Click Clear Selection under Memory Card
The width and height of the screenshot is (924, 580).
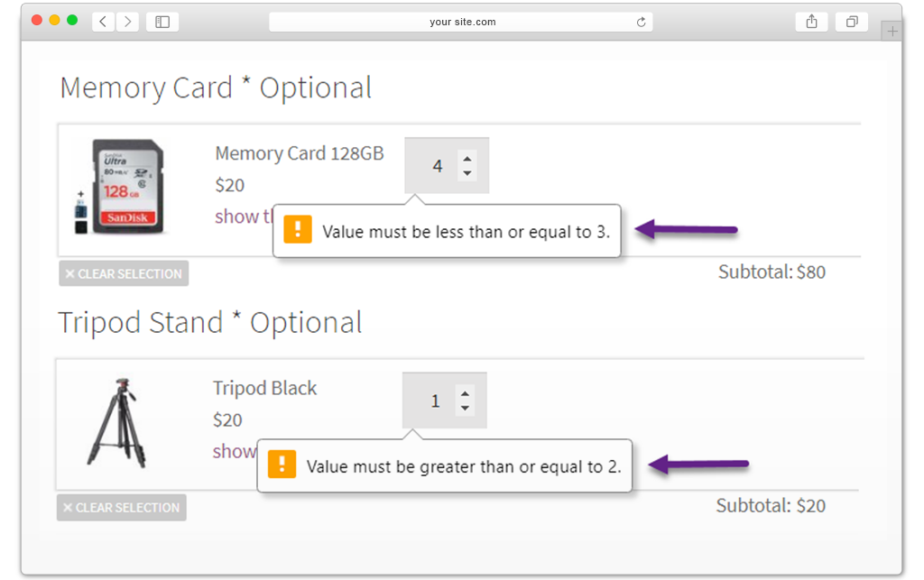124,273
